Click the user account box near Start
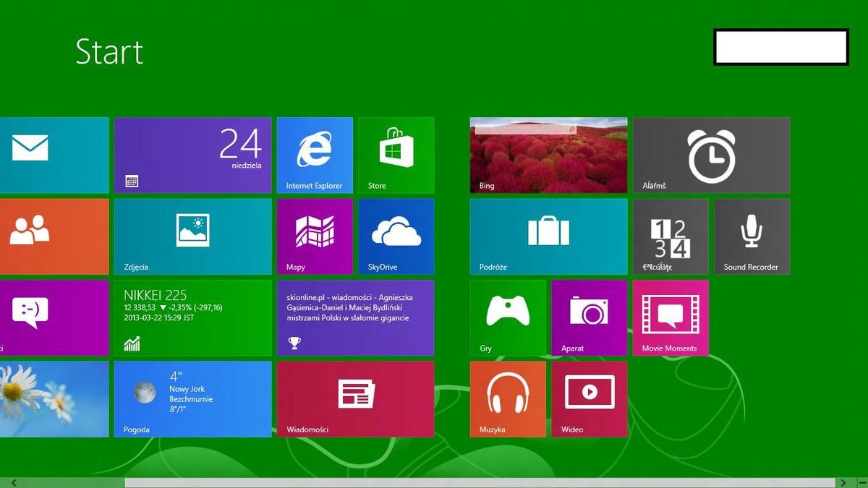This screenshot has width=868, height=488. (781, 47)
